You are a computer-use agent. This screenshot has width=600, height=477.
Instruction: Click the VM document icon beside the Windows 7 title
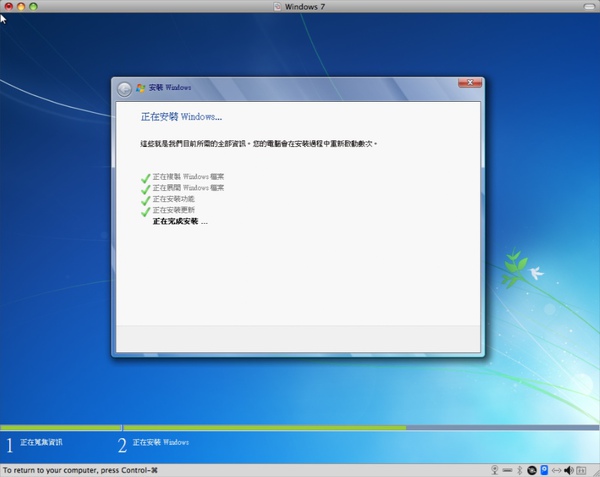[277, 7]
